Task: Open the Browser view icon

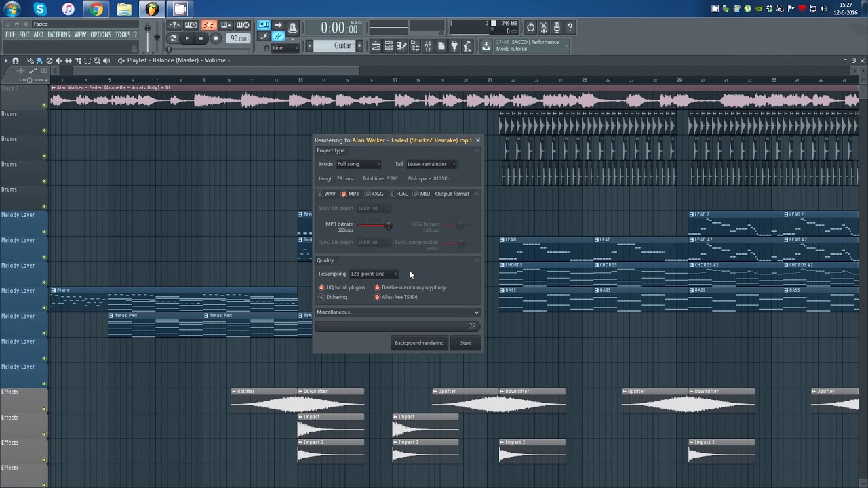Action: point(415,46)
